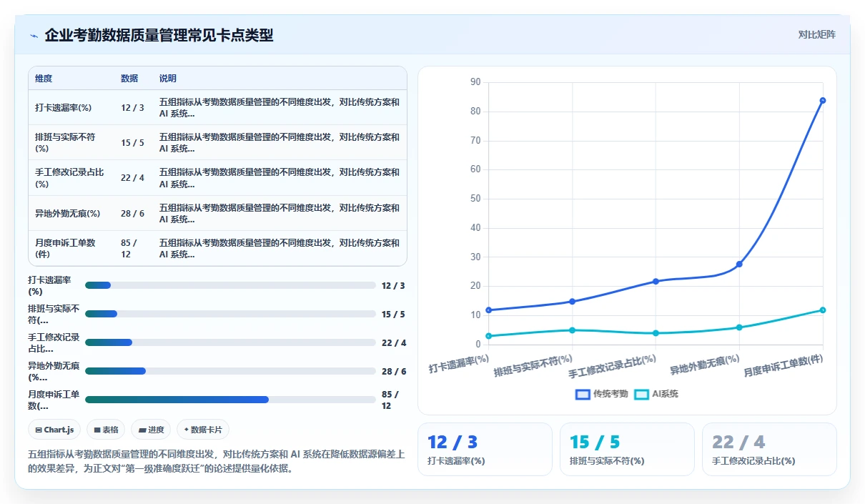Toggle the AI系统 legend series
Image resolution: width=865 pixels, height=504 pixels.
click(x=656, y=394)
